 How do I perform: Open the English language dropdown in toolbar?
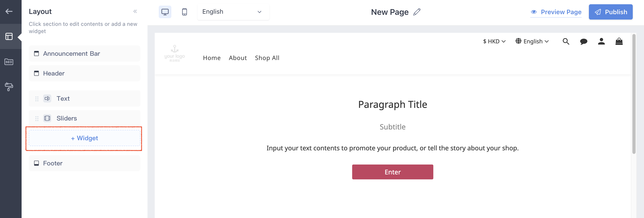click(x=233, y=12)
